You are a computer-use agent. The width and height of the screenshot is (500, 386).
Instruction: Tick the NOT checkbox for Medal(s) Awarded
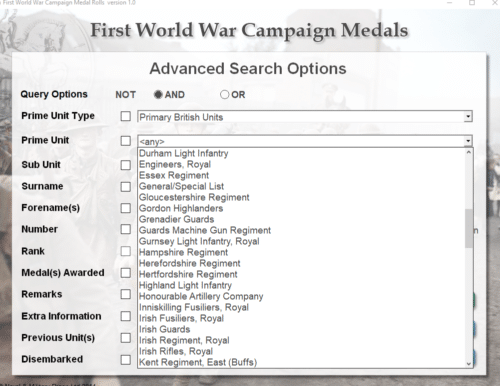pyautogui.click(x=126, y=273)
